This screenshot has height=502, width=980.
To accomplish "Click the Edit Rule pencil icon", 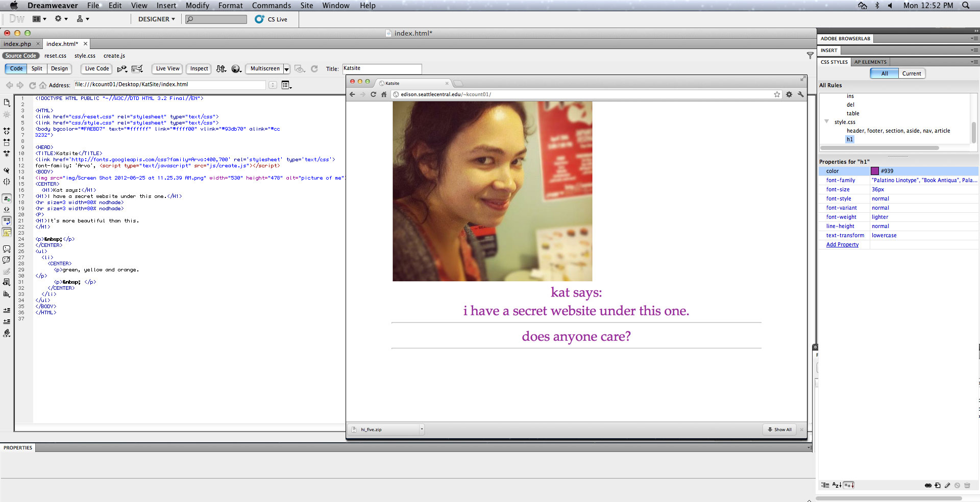I will 947,485.
